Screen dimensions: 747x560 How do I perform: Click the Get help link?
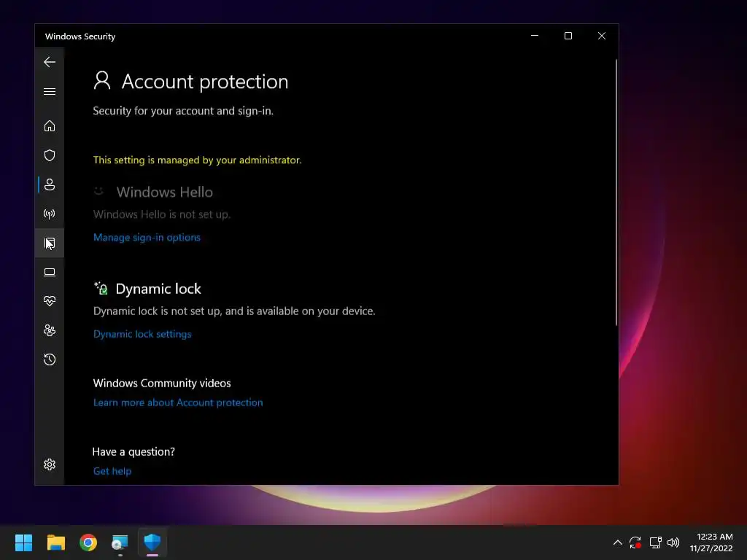point(112,471)
